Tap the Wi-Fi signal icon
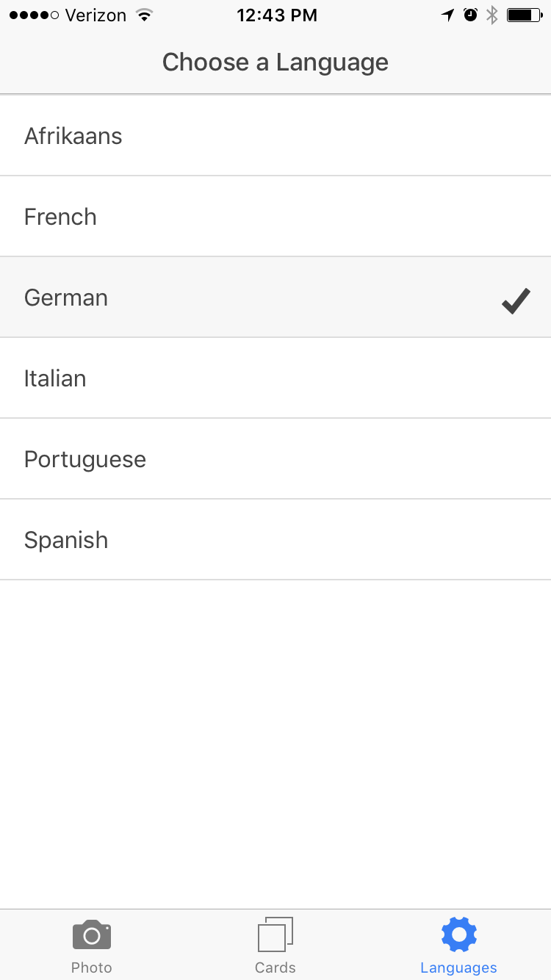This screenshot has height=980, width=551. click(145, 15)
